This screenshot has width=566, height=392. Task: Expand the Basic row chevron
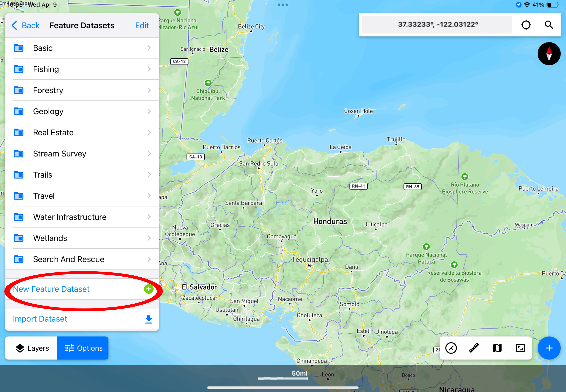(x=149, y=48)
